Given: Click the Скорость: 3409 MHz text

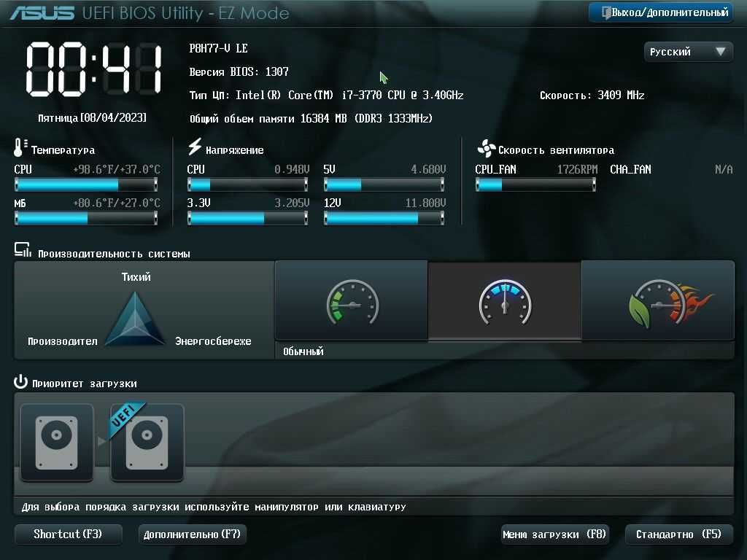Looking at the screenshot, I should pyautogui.click(x=592, y=96).
